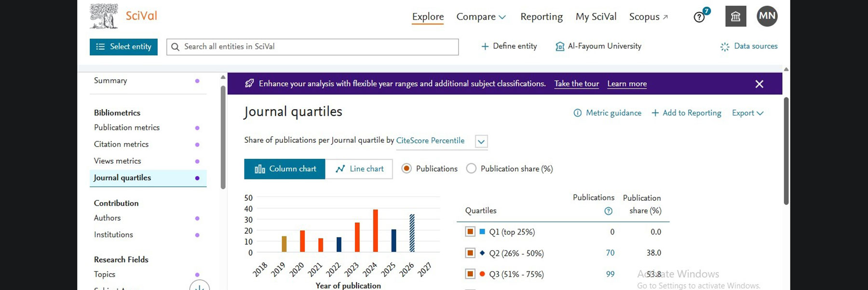Toggle the Q2 (26% - 50%) checkbox
Viewport: 868px width, 290px height.
coord(470,253)
